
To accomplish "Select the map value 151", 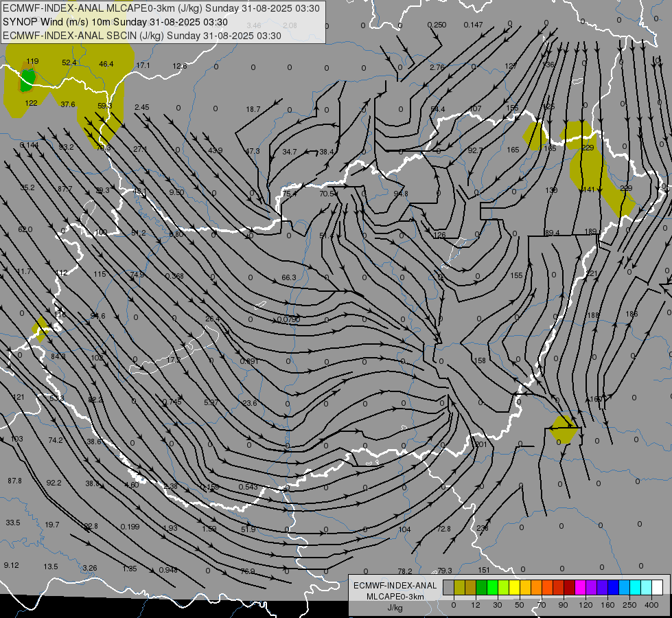I will coord(484,570).
